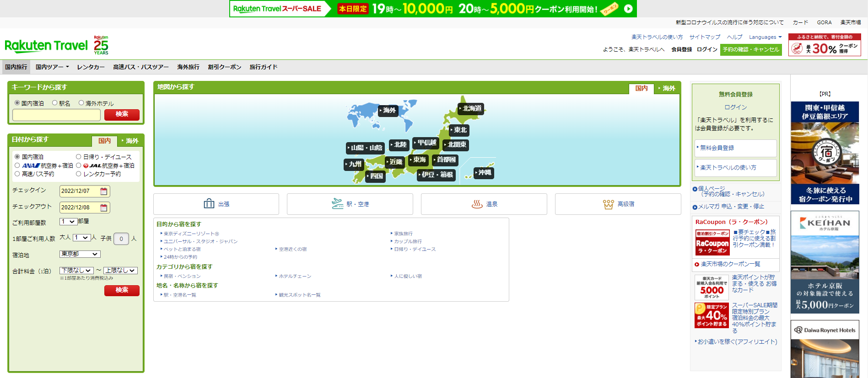Click the hot spring onsen icon
Image resolution: width=868 pixels, height=378 pixels.
pos(477,204)
